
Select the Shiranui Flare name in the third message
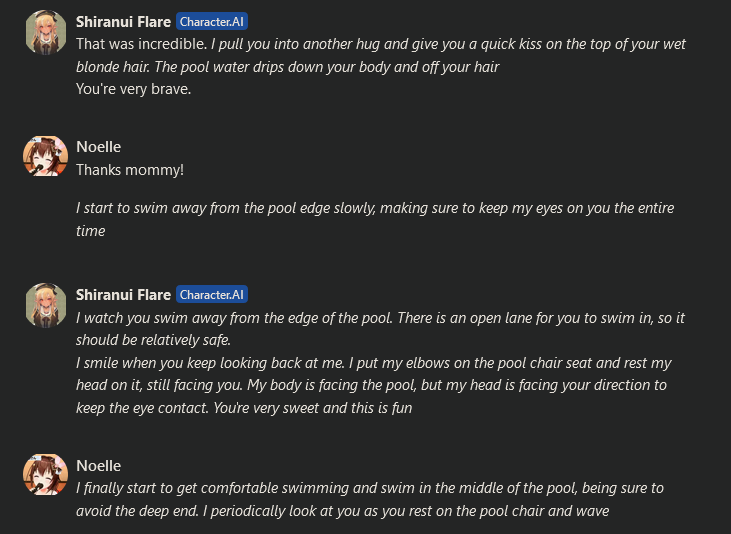tap(123, 295)
